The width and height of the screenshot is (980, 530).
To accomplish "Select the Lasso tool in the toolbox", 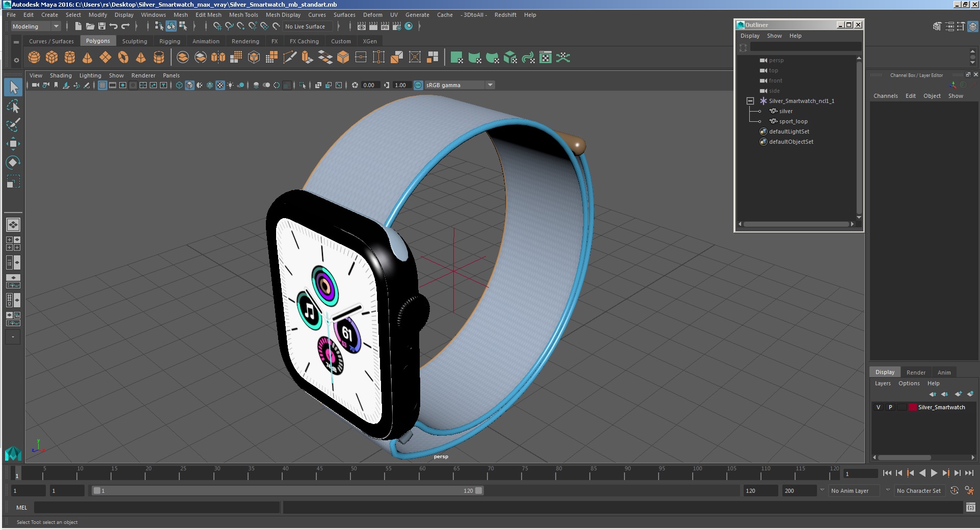I will [13, 106].
